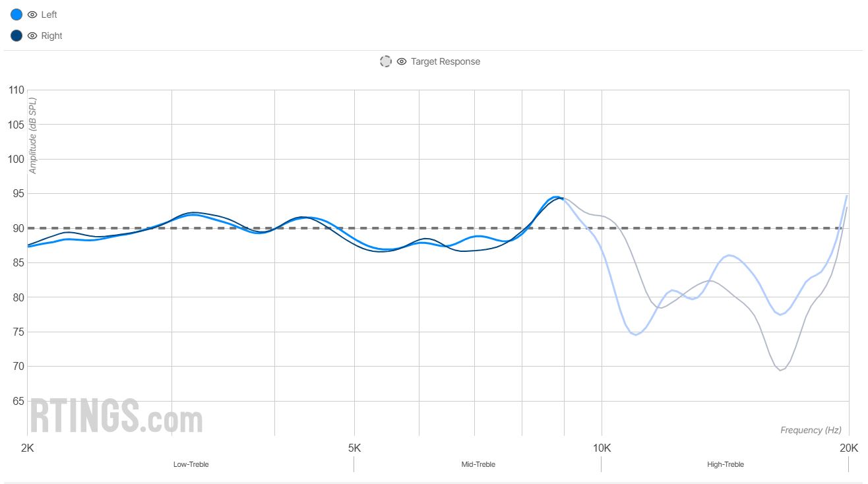Viewport: 868px width, 484px height.
Task: Click the 2K frequency axis label
Action: pyautogui.click(x=28, y=448)
